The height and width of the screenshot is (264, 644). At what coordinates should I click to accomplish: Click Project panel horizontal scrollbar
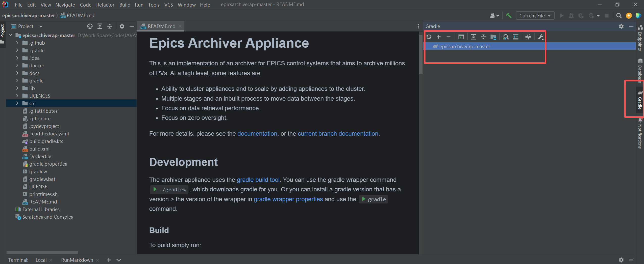click(42, 252)
